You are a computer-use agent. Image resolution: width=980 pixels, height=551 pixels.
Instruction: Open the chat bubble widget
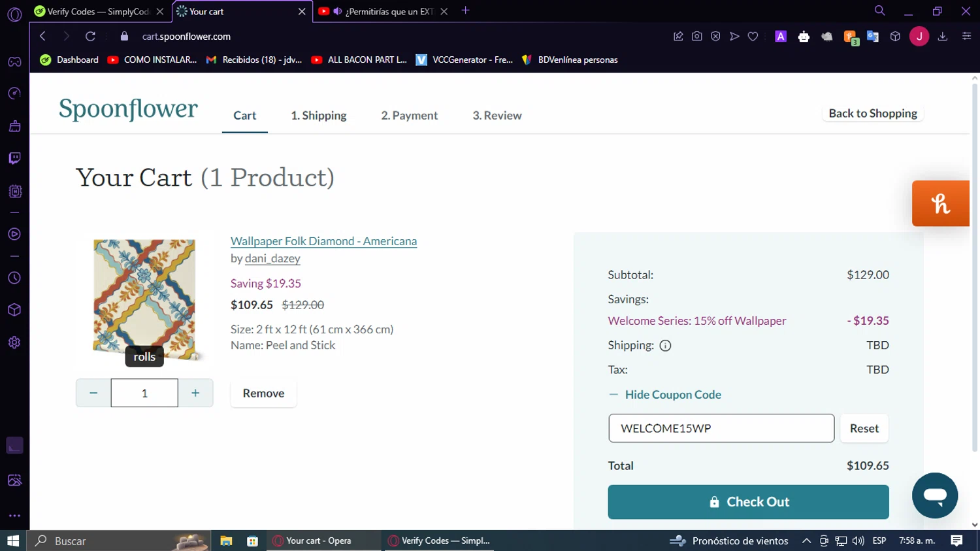pos(935,495)
